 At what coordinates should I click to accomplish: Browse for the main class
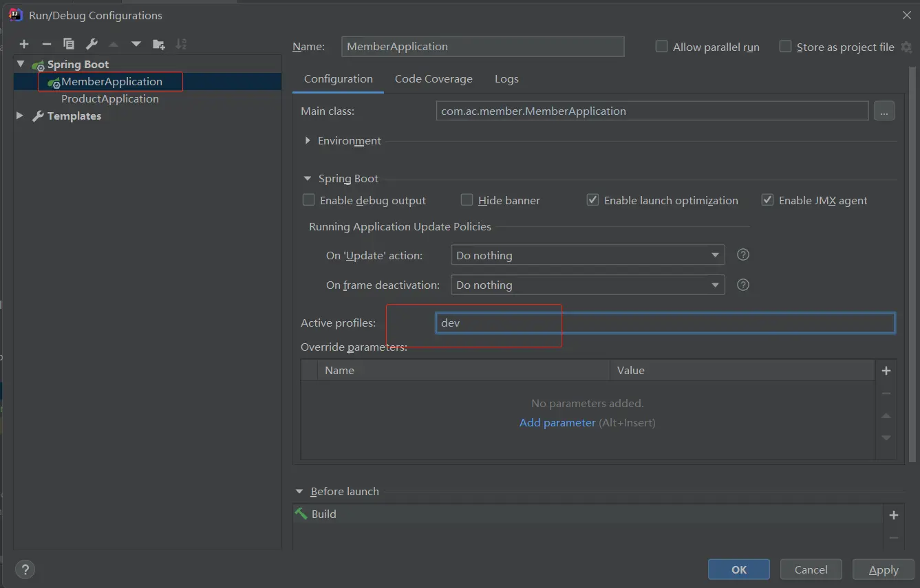[x=884, y=111]
